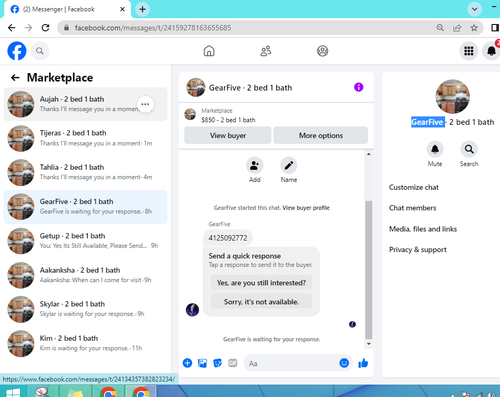This screenshot has height=397, width=500.
Task: Open the Friends icon in top navigation
Action: [266, 51]
